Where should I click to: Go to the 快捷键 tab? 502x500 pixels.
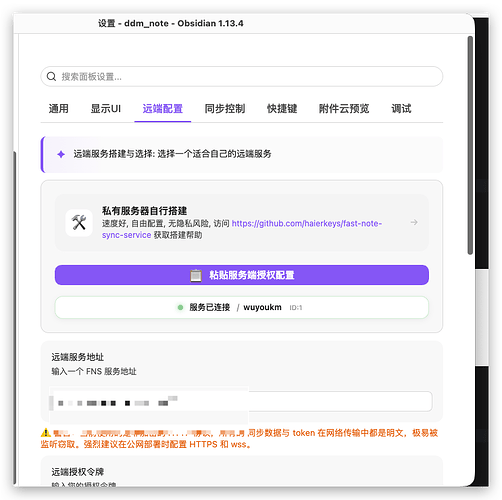[x=282, y=109]
